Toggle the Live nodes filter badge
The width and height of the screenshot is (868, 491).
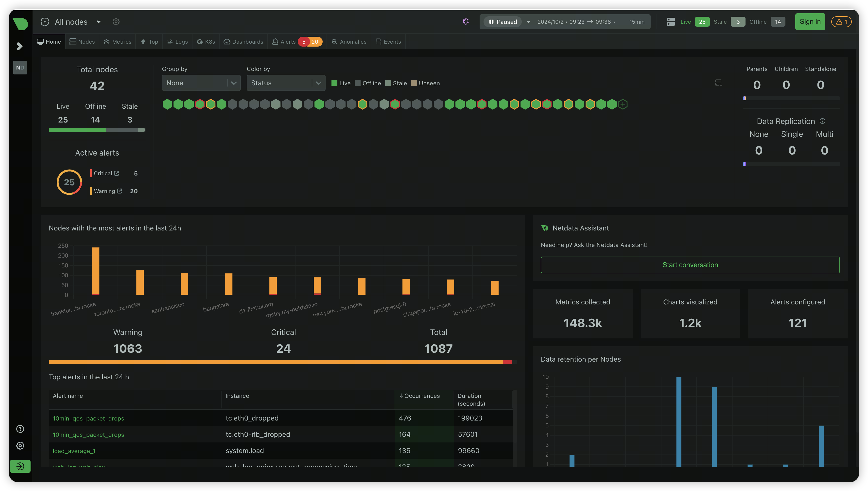pyautogui.click(x=702, y=22)
